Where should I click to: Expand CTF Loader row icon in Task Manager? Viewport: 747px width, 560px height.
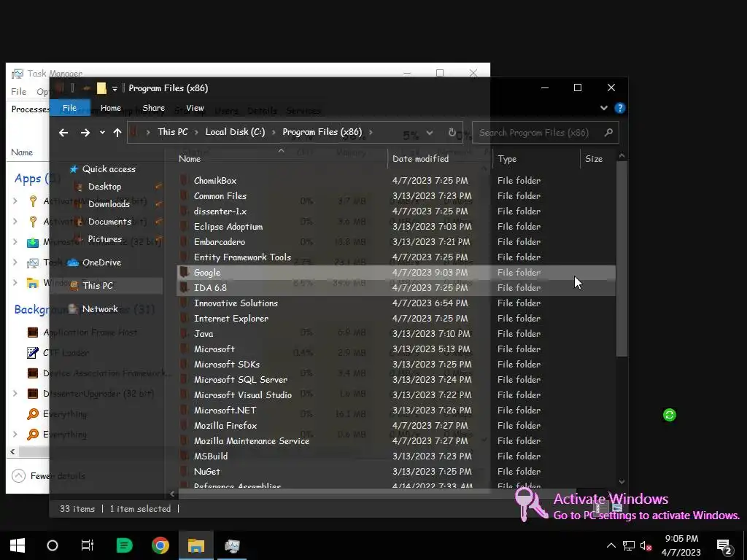point(32,353)
